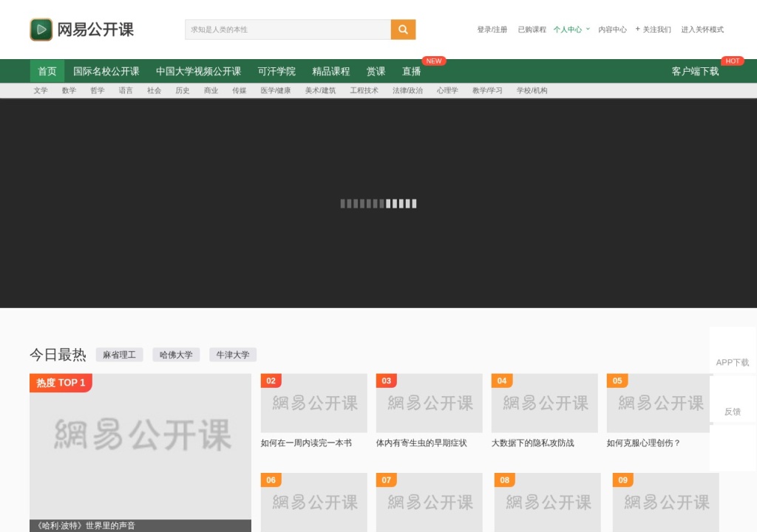Click the 热度 TOP 1 badge

[x=61, y=383]
